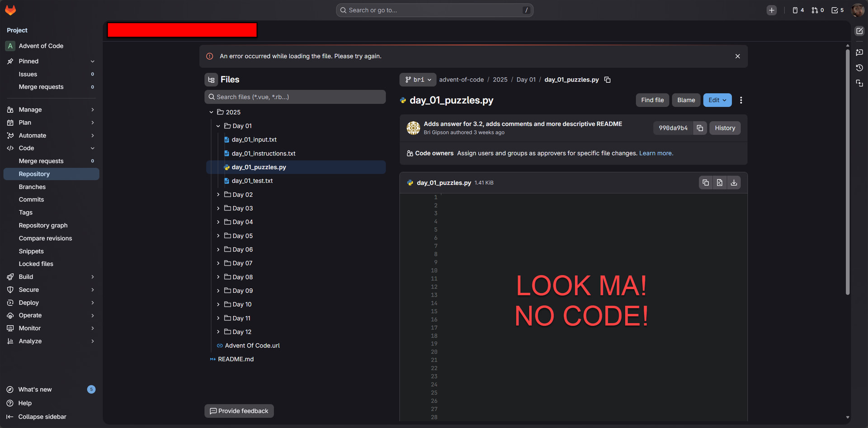Copy the commit SHA 990da9b4
This screenshot has width=868, height=428.
pyautogui.click(x=700, y=128)
